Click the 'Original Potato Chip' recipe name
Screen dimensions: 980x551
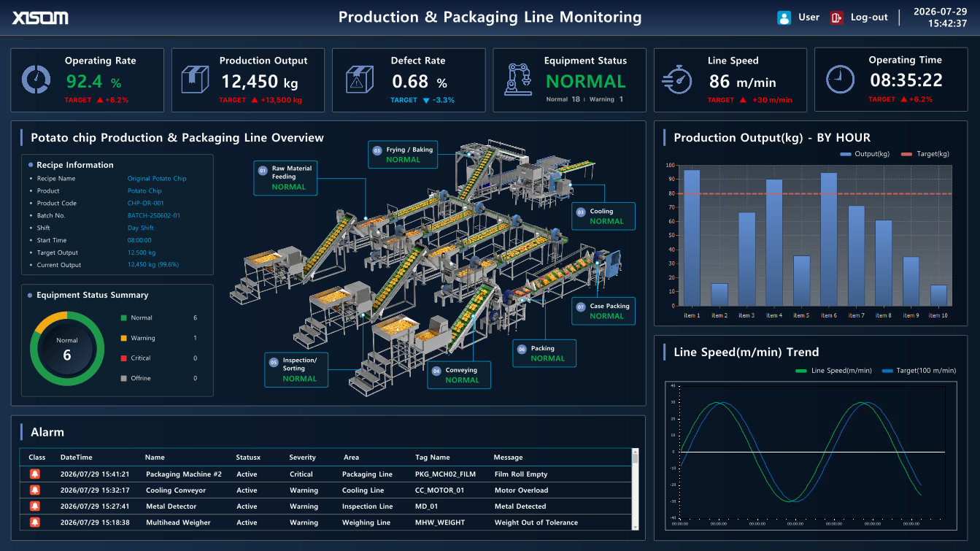pos(157,179)
